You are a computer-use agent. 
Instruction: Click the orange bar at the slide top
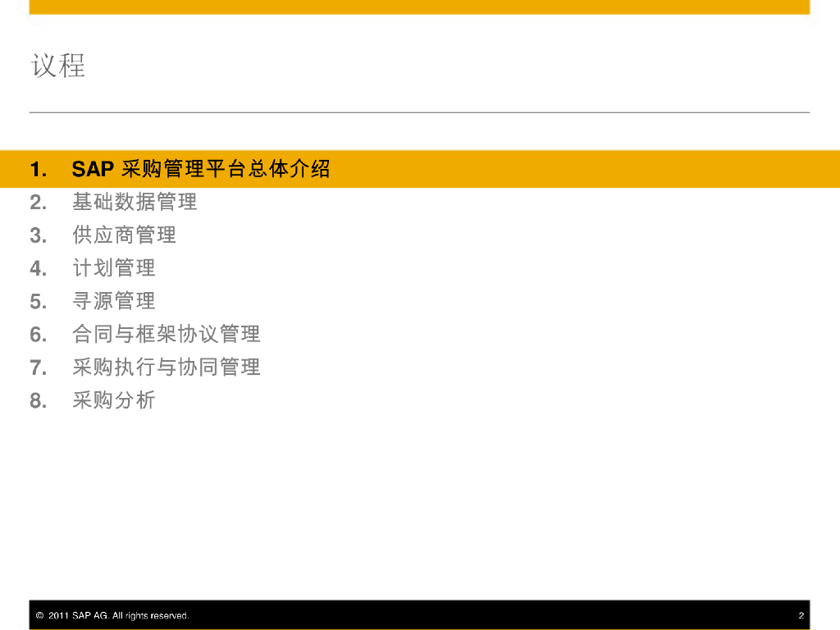point(419,7)
